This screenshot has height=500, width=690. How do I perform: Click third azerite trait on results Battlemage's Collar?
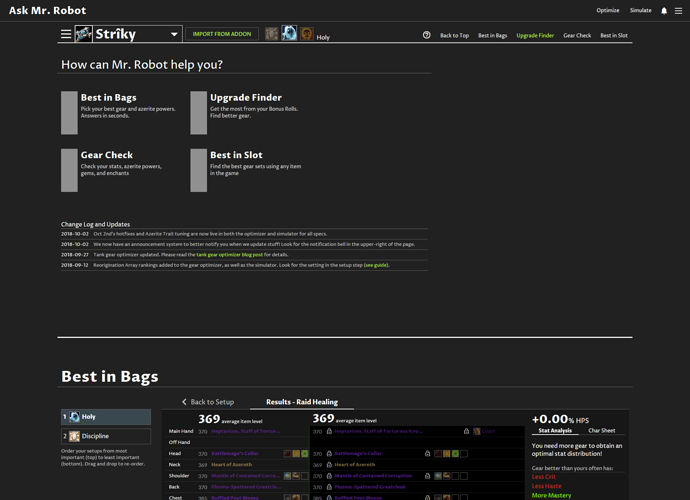(455, 454)
